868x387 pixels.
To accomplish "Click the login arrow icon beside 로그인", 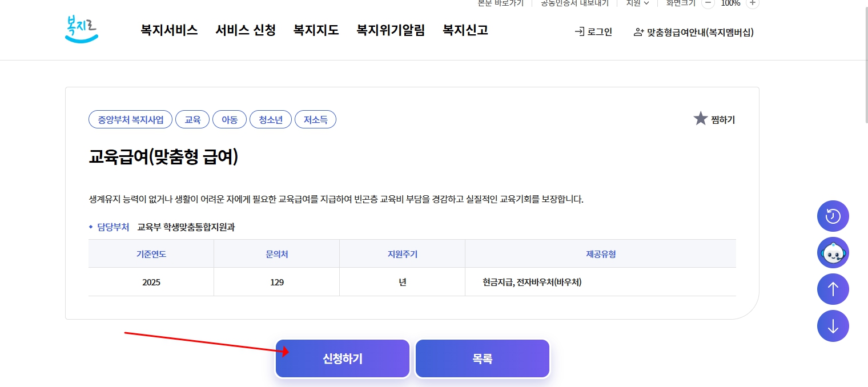I will [578, 32].
